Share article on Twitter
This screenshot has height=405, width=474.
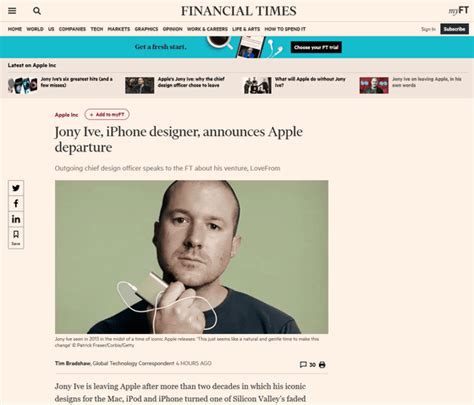(16, 188)
